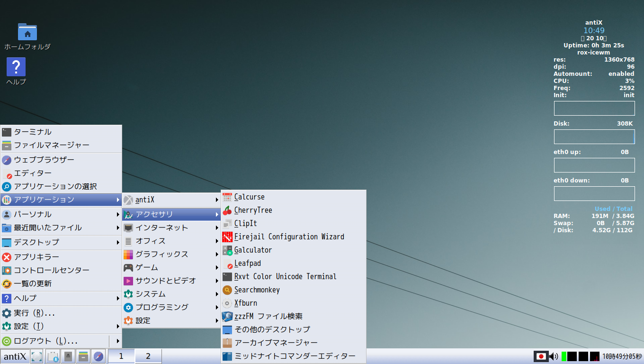Launch Galculator calculator
The height and width of the screenshot is (364, 644).
(x=294, y=250)
